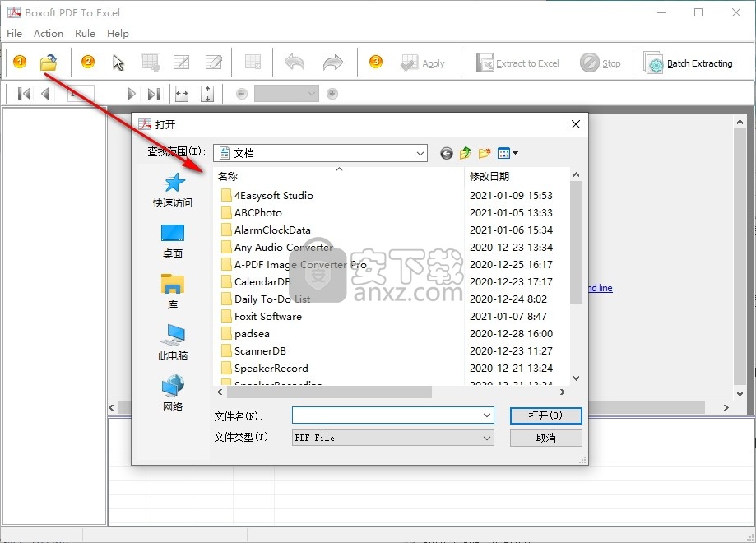
Task: Open the File menu
Action: [x=15, y=33]
